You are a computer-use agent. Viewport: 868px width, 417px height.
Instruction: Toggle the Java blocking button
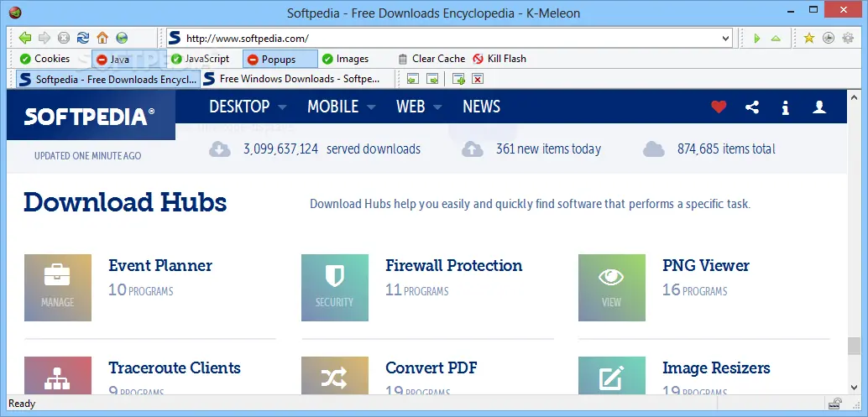coord(113,60)
